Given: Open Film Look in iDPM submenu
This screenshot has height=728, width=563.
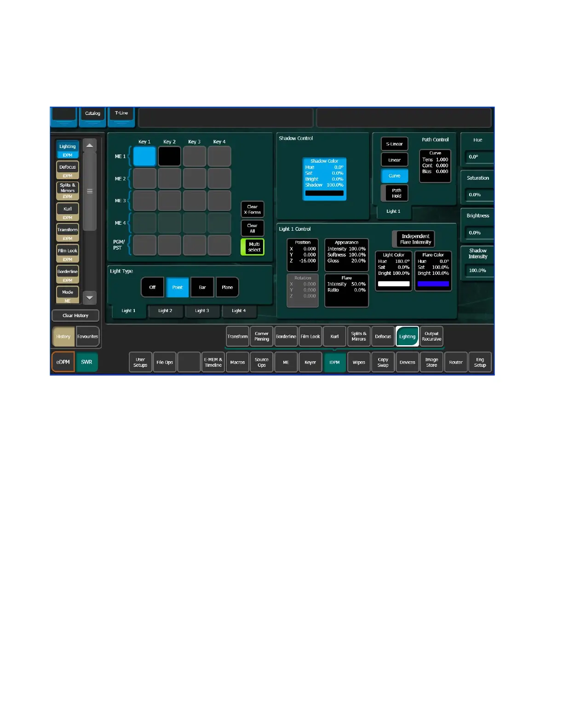Looking at the screenshot, I should pyautogui.click(x=310, y=336).
